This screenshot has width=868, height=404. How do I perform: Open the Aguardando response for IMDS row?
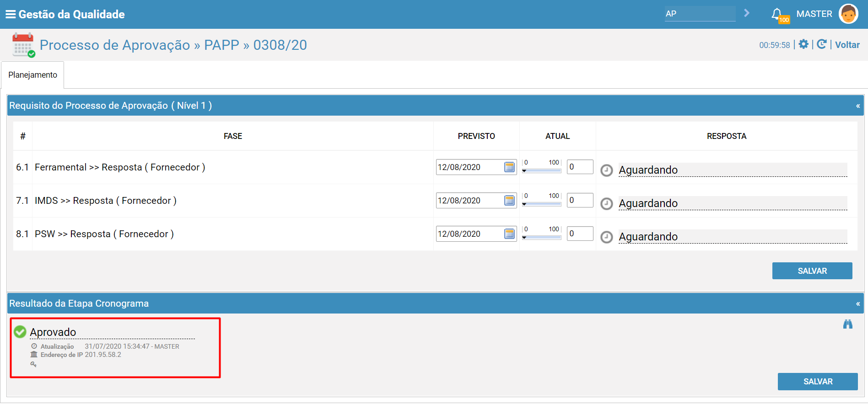pos(733,203)
